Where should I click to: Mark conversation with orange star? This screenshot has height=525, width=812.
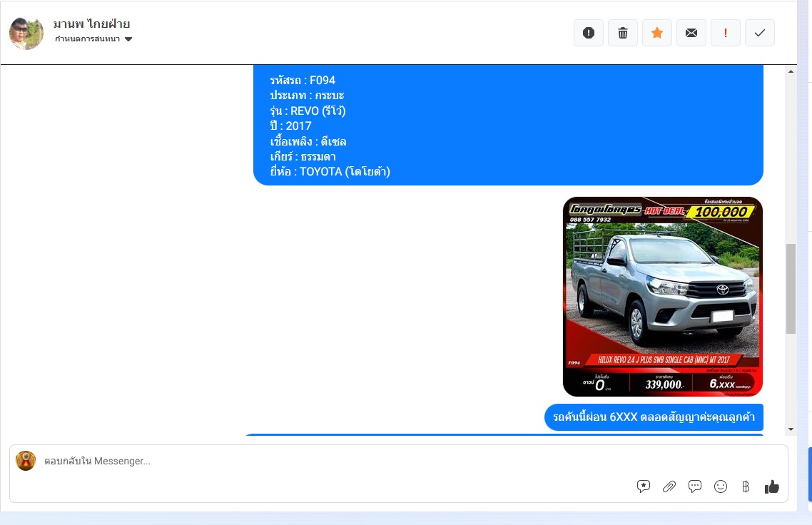click(x=656, y=33)
